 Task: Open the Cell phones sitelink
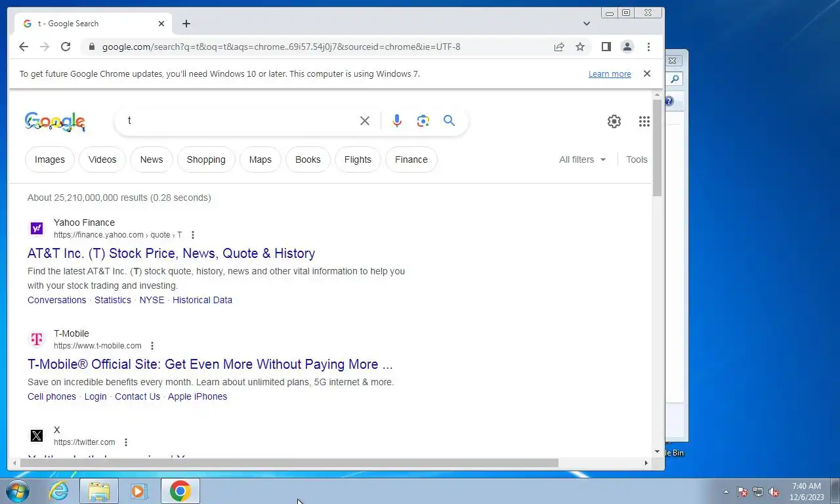pos(52,396)
